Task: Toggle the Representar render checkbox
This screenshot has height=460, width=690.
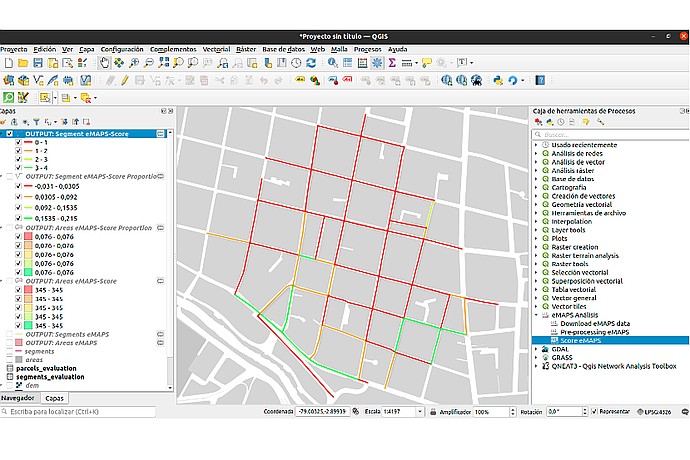Action: [x=594, y=412]
